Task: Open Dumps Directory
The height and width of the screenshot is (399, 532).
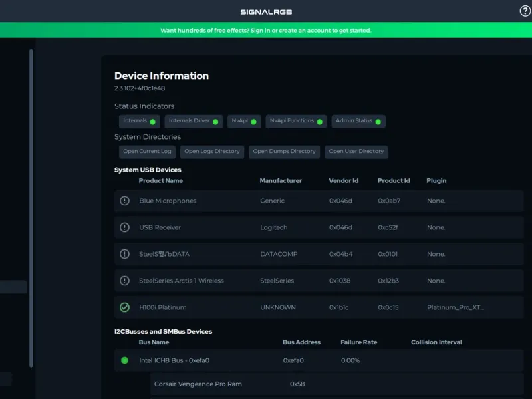Action: click(x=285, y=152)
